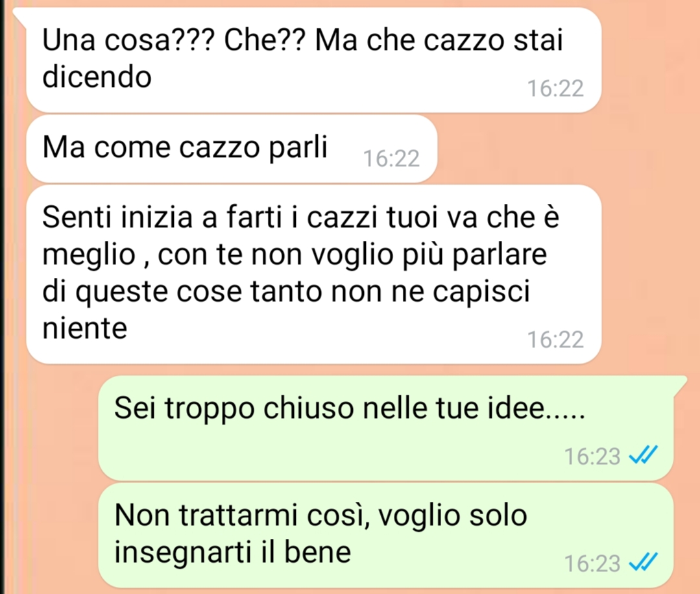This screenshot has width=700, height=594.
Task: Tap the text 'con te non voglio più parlare'
Action: (x=352, y=254)
